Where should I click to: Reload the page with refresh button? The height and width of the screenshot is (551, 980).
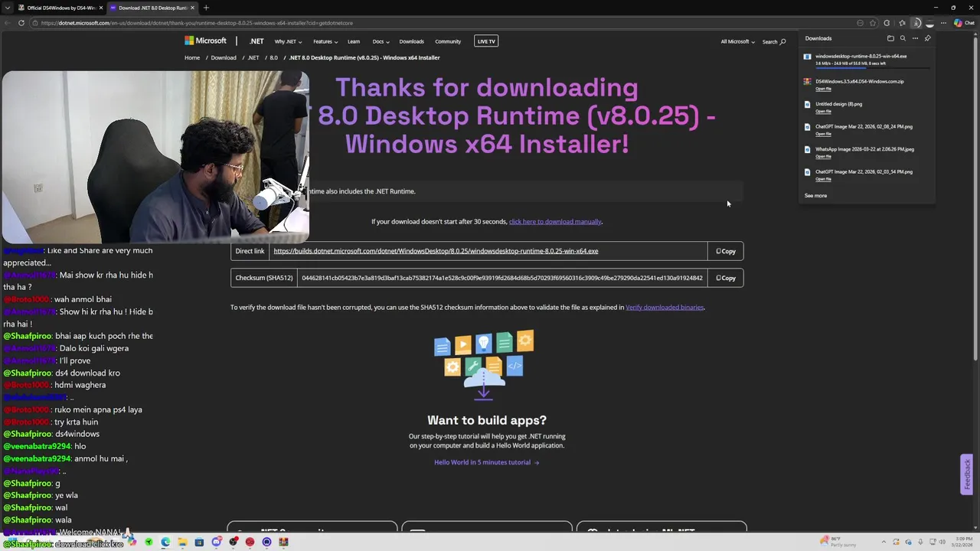click(x=21, y=23)
